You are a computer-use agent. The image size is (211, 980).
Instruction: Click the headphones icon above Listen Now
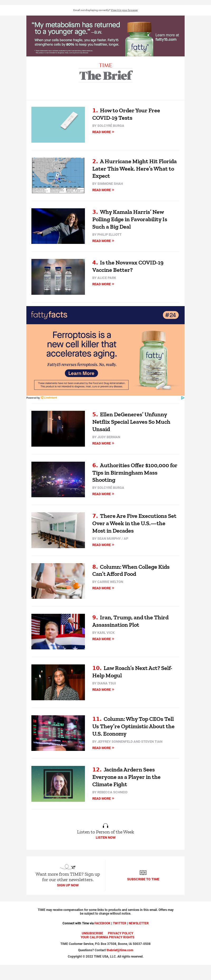coord(105,825)
